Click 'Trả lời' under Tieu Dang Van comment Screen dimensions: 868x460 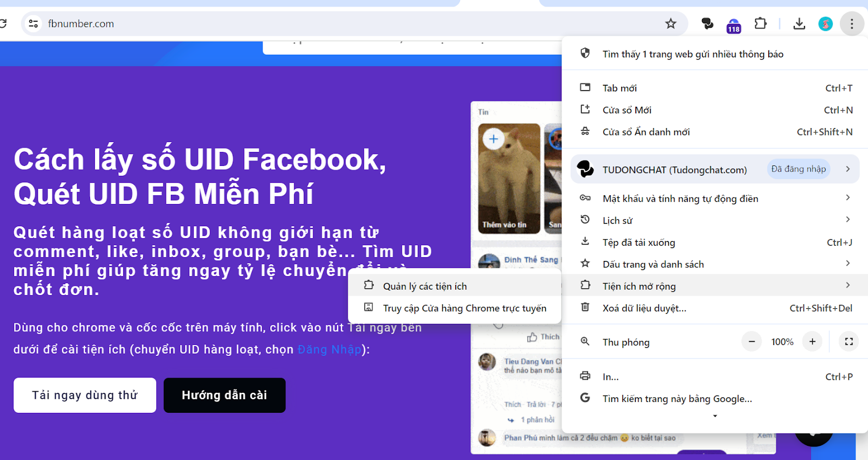[536, 405]
